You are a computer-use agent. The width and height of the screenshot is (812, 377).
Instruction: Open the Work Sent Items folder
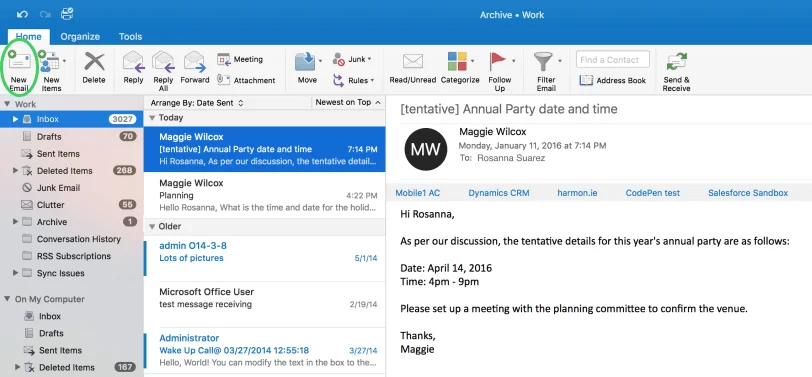71,153
